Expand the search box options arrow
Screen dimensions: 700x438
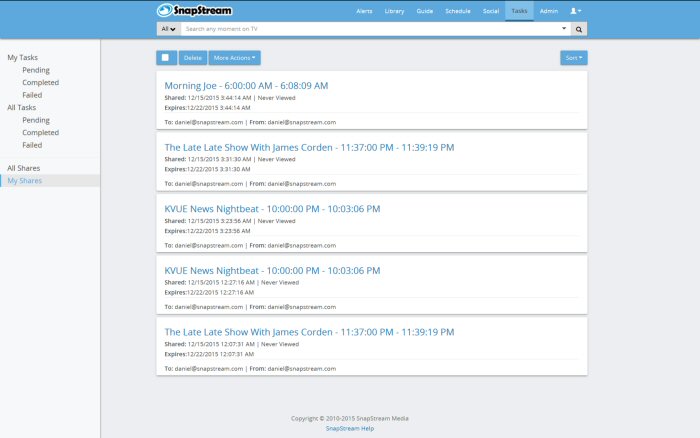(564, 29)
